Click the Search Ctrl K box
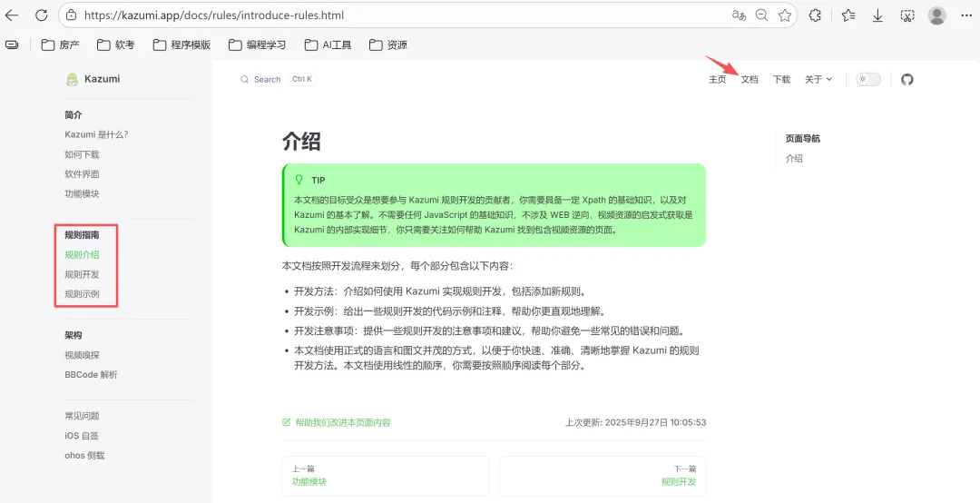980x503 pixels. pos(279,80)
